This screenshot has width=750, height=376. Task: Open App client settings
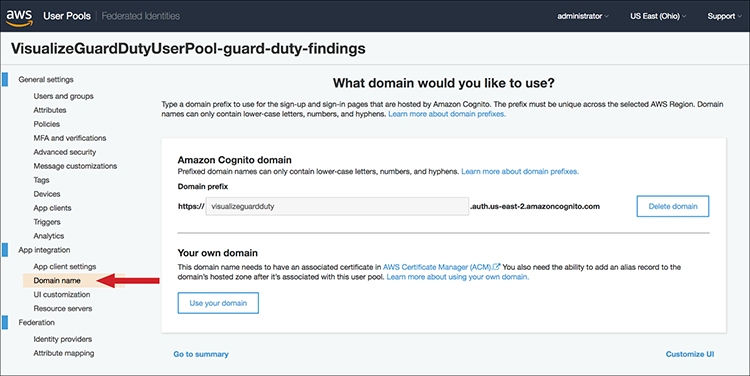(65, 266)
